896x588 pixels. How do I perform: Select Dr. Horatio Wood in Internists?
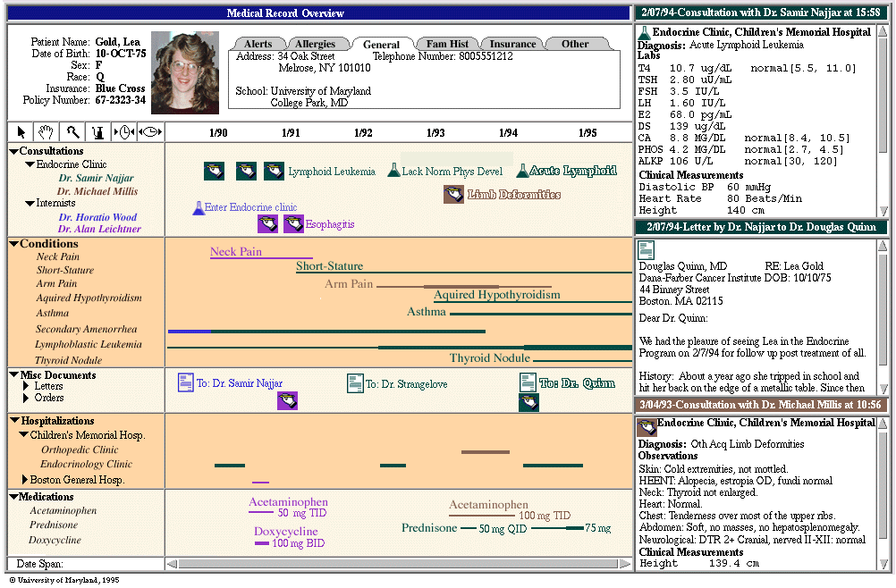point(97,217)
